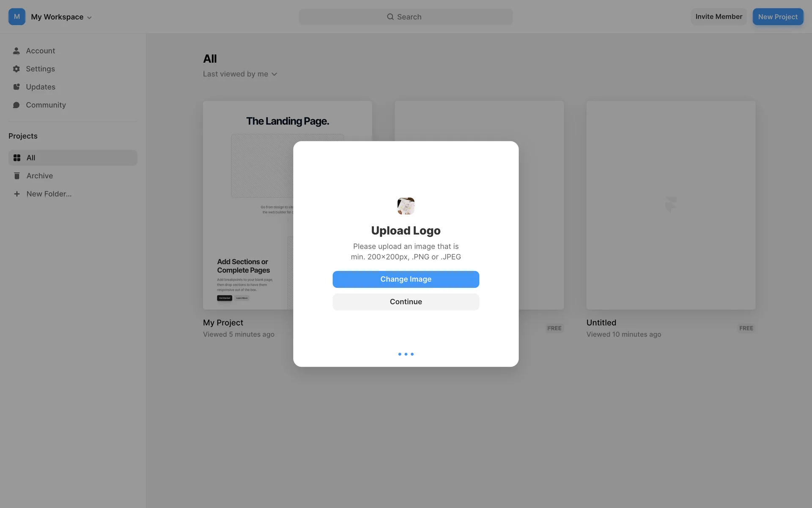Click the Community chat bubble icon
812x508 pixels.
16,105
